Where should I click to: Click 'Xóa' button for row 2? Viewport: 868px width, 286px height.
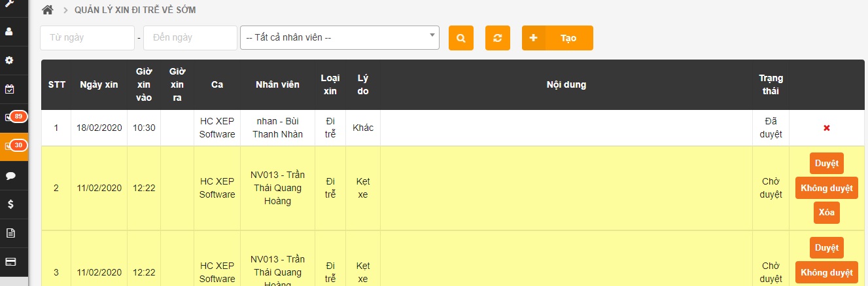(x=826, y=213)
